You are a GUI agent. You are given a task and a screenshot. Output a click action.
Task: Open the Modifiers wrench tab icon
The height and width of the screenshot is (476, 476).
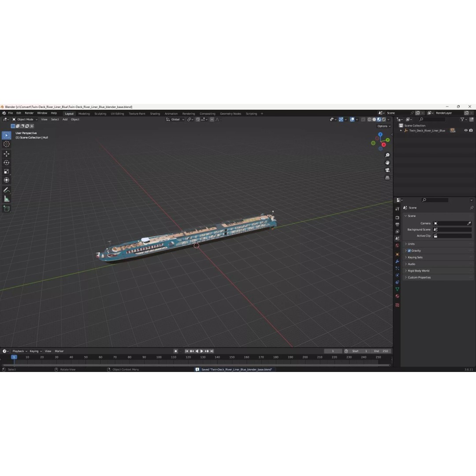398,261
